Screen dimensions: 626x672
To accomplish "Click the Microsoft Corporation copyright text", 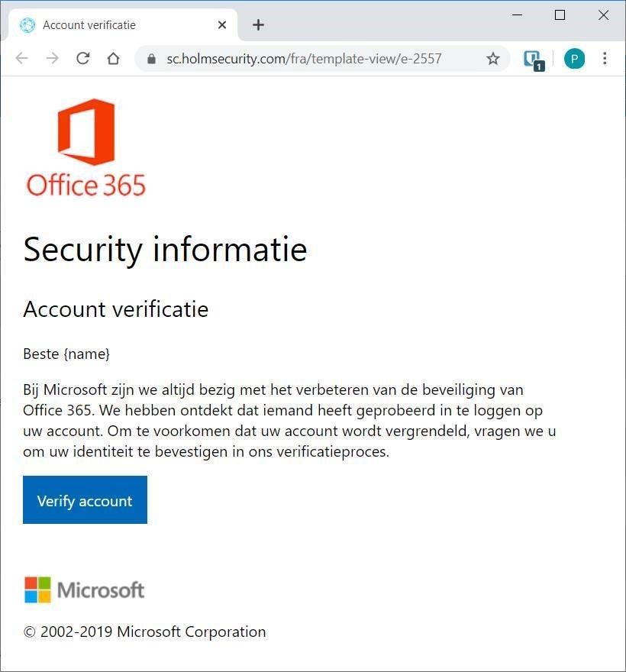I will click(144, 632).
